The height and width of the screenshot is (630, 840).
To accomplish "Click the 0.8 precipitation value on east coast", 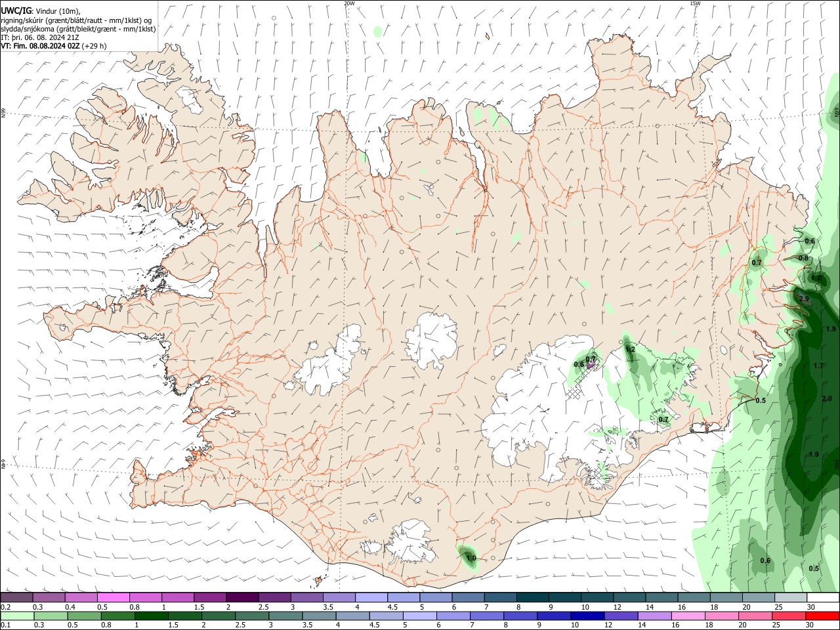I will (x=803, y=258).
